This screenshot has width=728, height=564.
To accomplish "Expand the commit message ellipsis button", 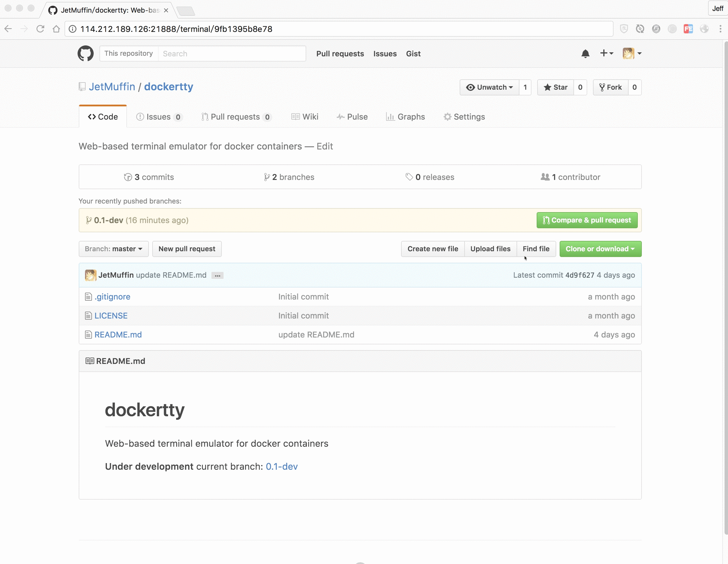I will pos(217,275).
